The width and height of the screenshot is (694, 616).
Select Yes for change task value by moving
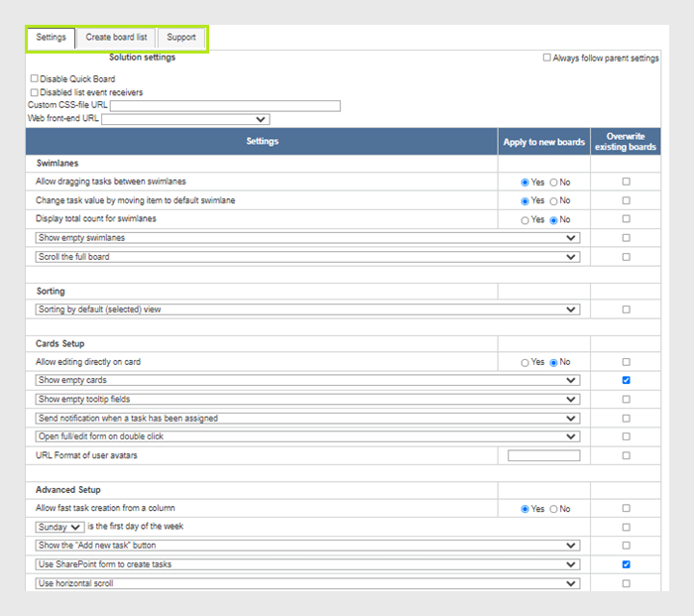524,201
